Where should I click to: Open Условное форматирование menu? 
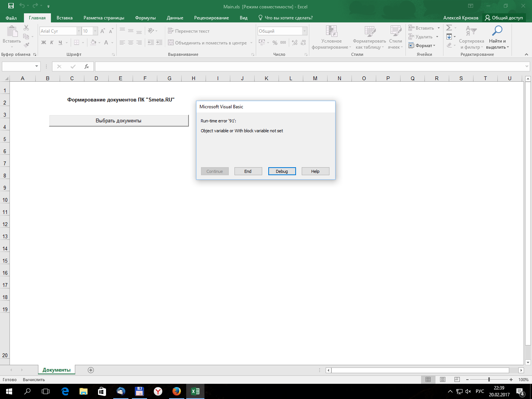click(331, 37)
